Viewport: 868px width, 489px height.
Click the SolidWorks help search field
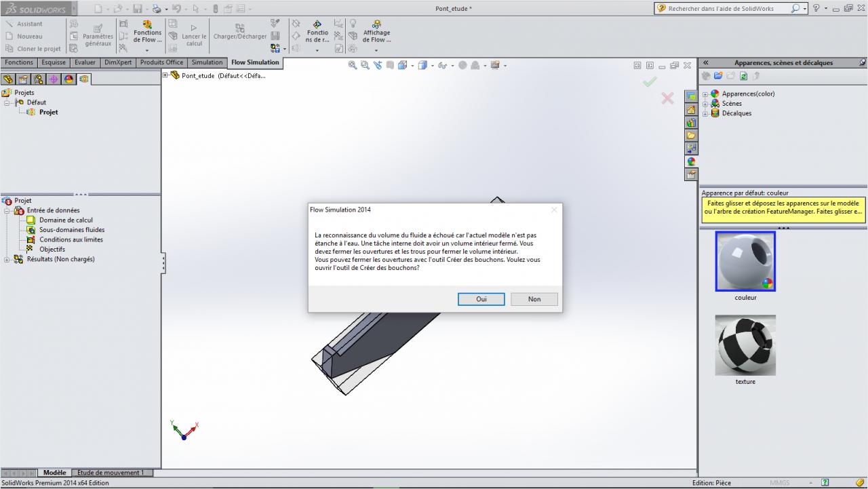click(x=728, y=9)
